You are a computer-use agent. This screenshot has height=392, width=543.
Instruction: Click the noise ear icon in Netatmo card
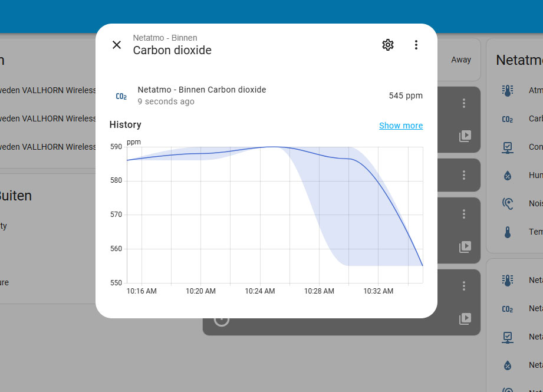(508, 203)
